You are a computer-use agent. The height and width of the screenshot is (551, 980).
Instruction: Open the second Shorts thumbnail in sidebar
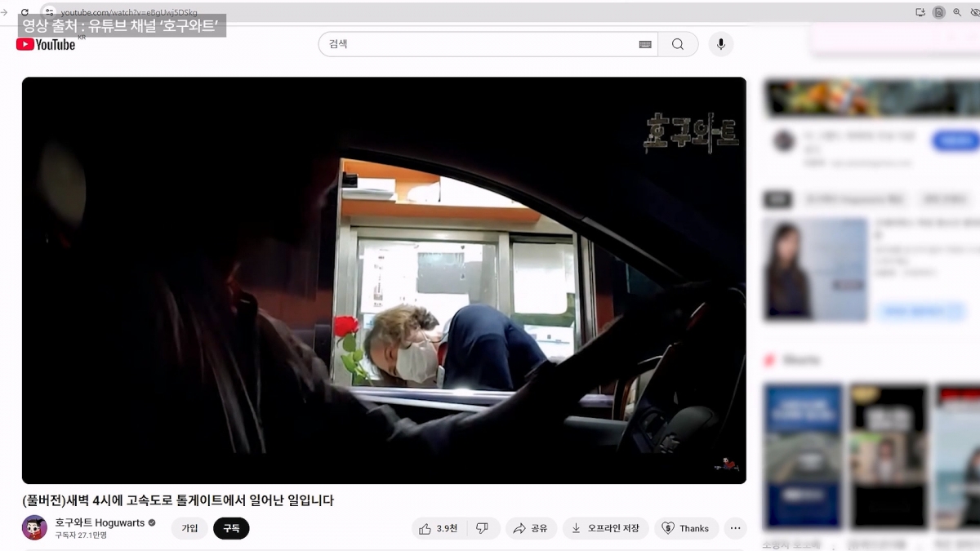point(888,457)
